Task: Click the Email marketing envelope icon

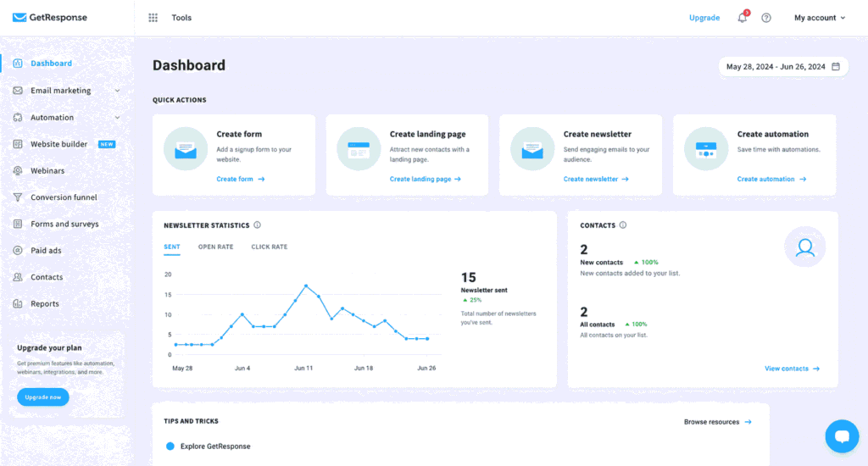Action: tap(18, 90)
